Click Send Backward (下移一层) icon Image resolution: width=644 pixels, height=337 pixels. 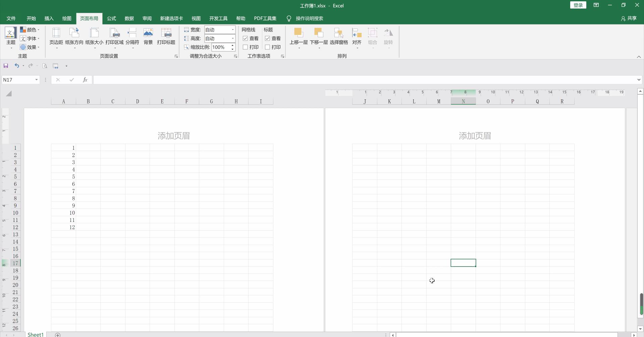318,33
